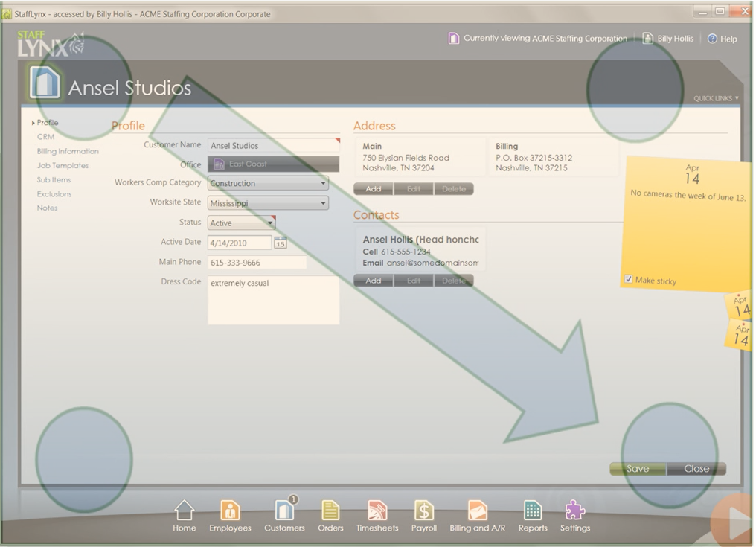
Task: Expand the Status dropdown
Action: pyautogui.click(x=270, y=223)
